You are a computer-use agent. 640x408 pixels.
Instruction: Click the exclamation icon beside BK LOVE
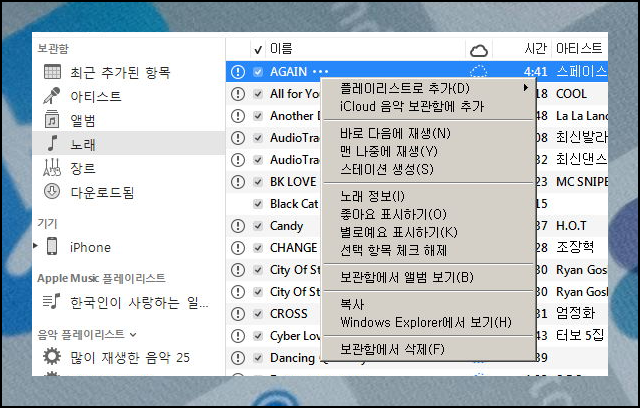(238, 182)
